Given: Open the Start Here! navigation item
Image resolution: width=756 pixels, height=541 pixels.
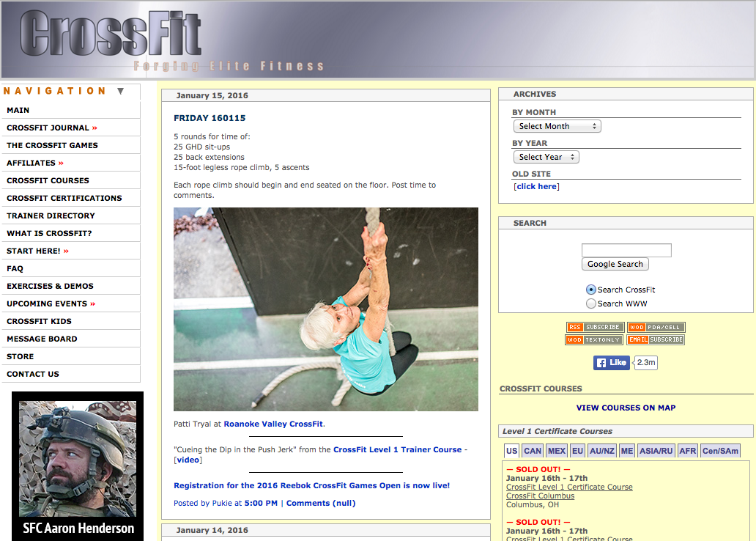Looking at the screenshot, I should point(71,251).
